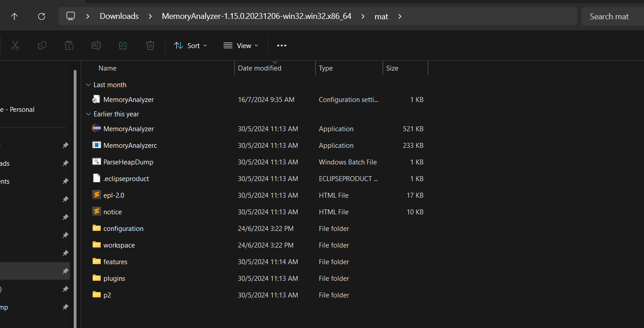Click the Share icon in toolbar
This screenshot has height=328, width=644.
pos(123,45)
